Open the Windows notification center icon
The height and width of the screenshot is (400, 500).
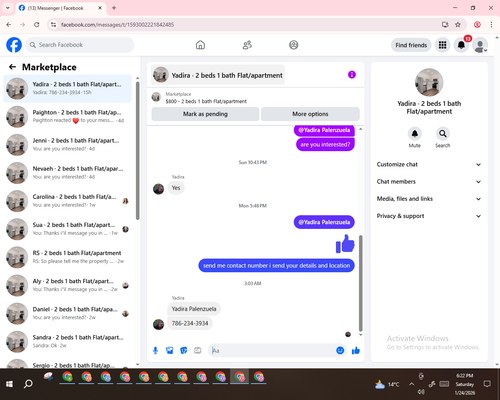pos(487,384)
